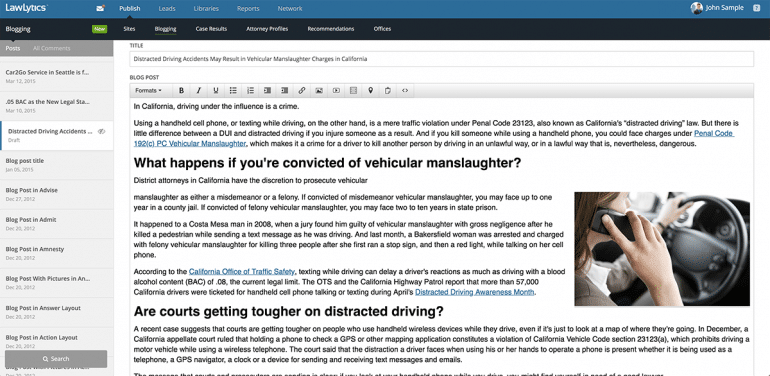This screenshot has width=770, height=376.
Task: Open the Formats dropdown
Action: point(148,90)
